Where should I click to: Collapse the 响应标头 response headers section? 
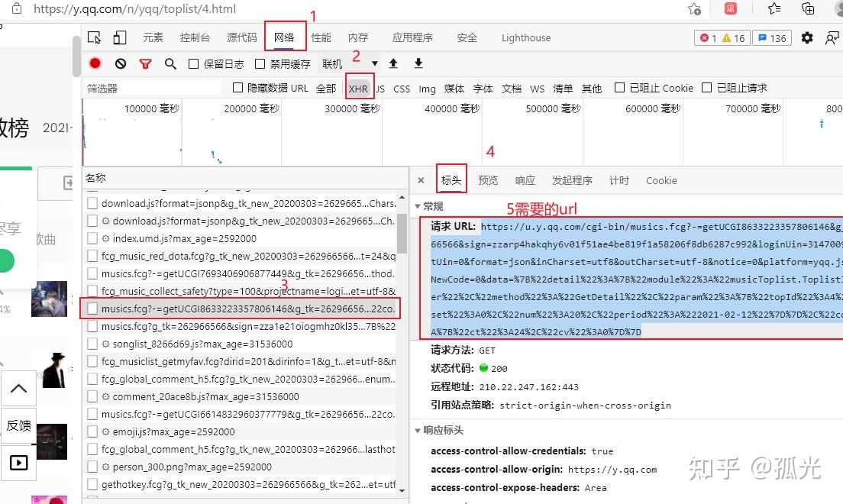[418, 431]
